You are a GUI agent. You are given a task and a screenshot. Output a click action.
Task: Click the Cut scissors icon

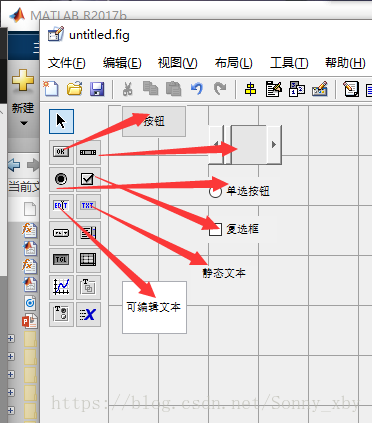[x=127, y=89]
